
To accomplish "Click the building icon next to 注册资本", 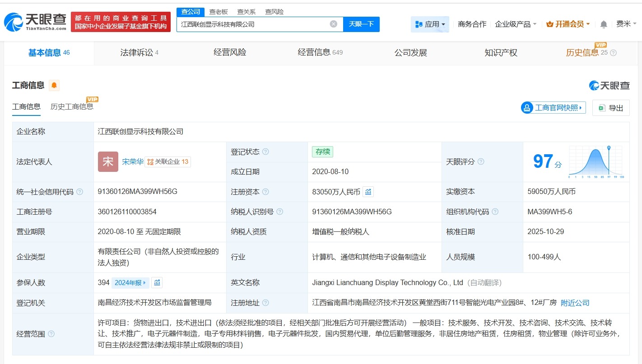I will pyautogui.click(x=368, y=192).
